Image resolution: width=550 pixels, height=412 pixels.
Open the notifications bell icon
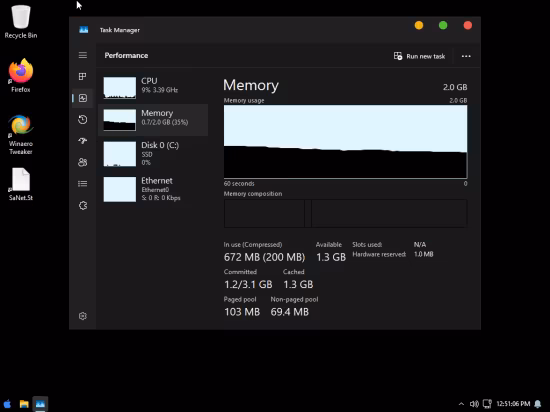pyautogui.click(x=538, y=404)
